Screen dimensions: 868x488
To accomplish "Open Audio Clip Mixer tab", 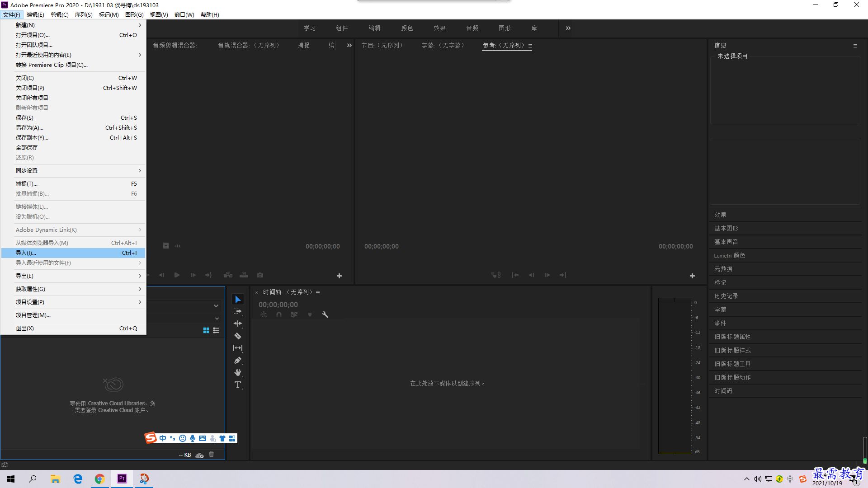I will (175, 45).
